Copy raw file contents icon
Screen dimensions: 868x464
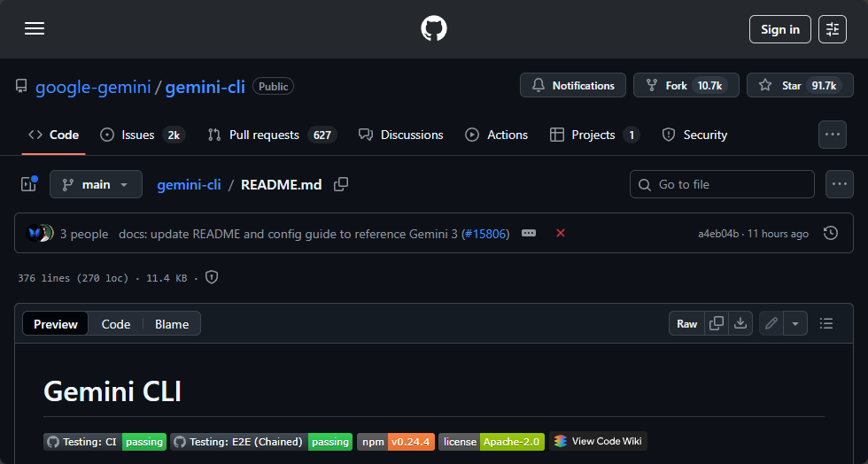(x=717, y=323)
